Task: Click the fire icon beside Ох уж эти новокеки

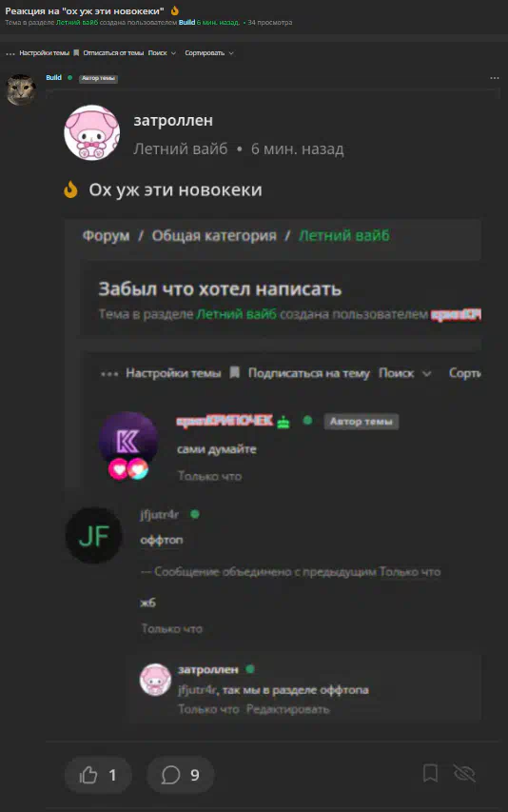Action: tap(70, 190)
